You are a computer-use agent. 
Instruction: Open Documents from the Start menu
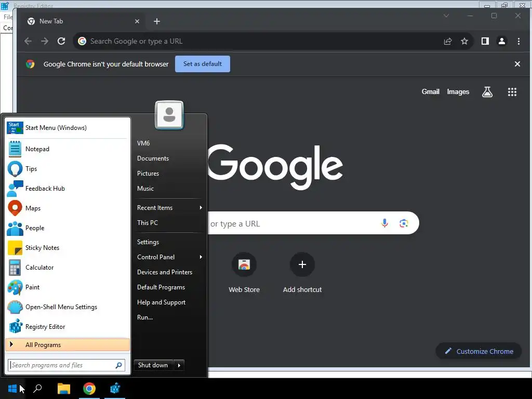[x=170, y=158]
